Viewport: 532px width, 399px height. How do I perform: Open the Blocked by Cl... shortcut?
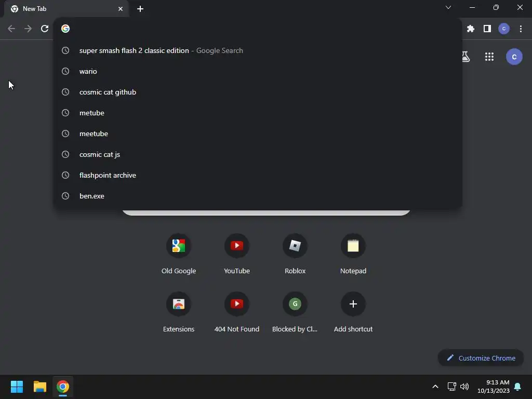295,312
